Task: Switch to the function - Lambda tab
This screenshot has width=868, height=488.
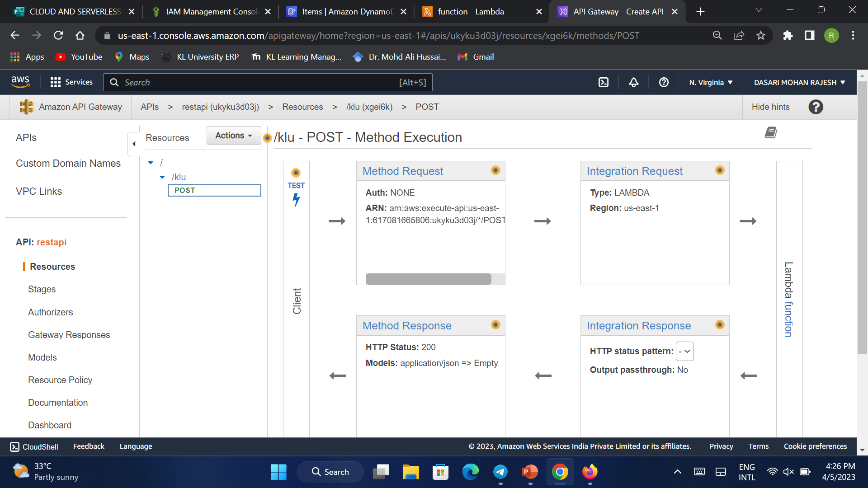Action: tap(482, 12)
